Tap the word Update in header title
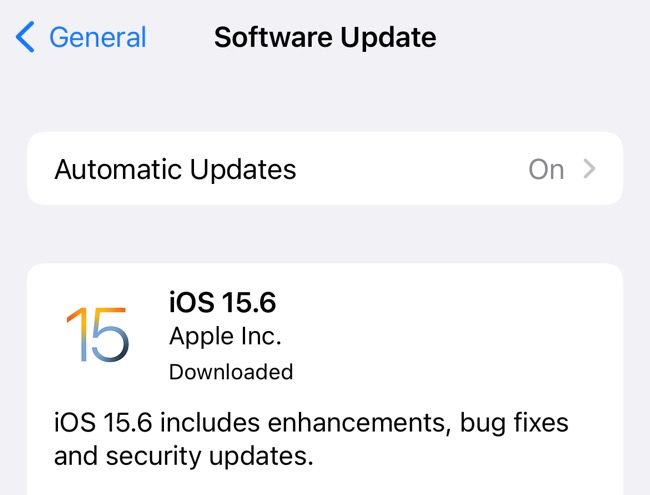 (388, 38)
